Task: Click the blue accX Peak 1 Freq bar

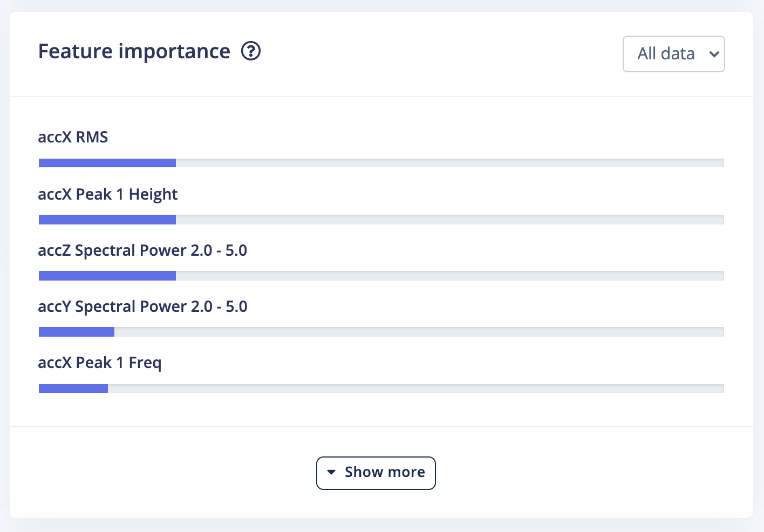Action: pos(73,388)
